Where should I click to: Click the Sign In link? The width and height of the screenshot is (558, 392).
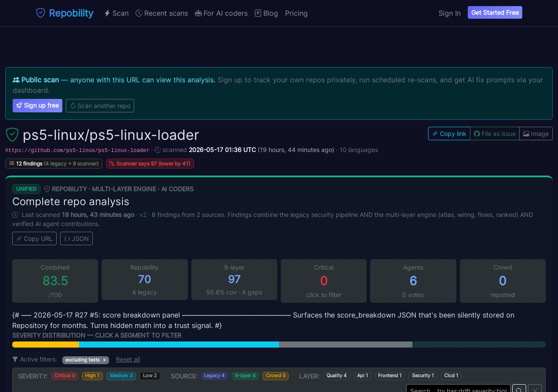[449, 13]
